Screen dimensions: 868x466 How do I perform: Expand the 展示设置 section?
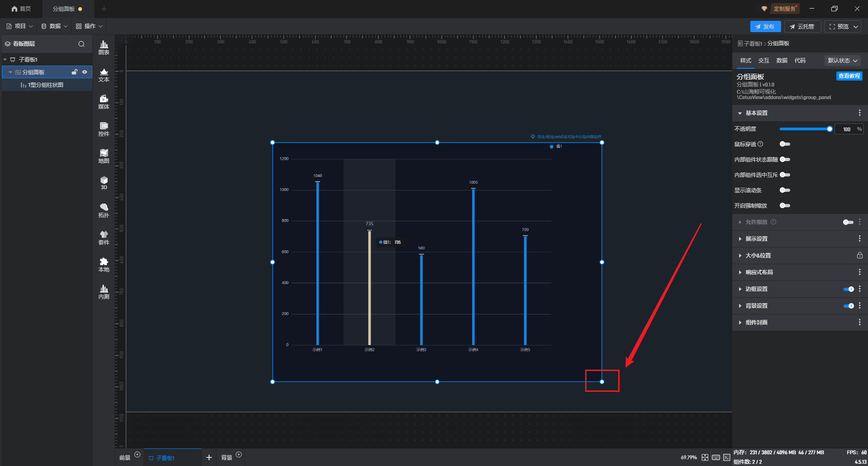756,239
